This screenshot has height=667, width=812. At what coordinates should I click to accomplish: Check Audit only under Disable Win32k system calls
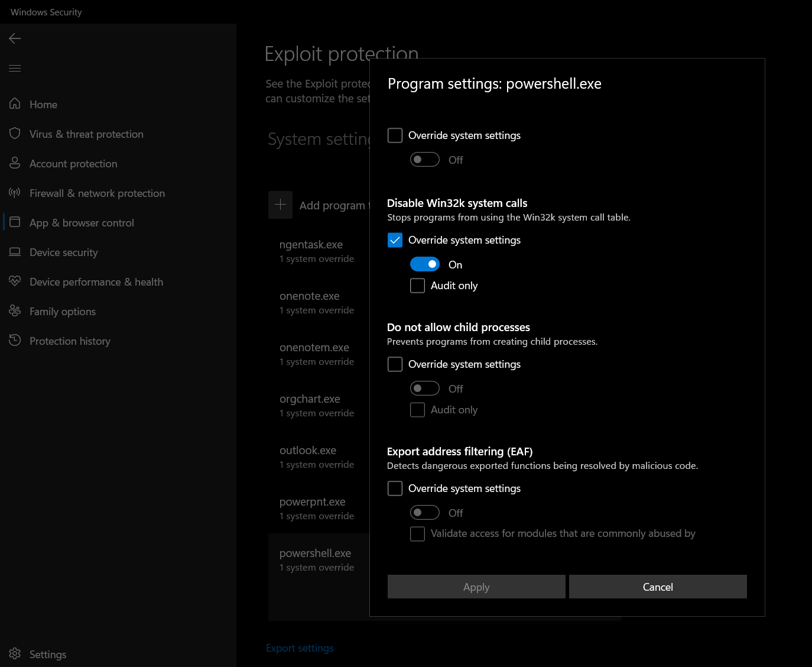pos(418,286)
